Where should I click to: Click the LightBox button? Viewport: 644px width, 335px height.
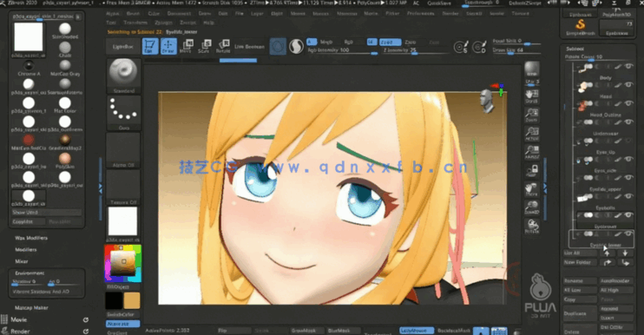(122, 47)
